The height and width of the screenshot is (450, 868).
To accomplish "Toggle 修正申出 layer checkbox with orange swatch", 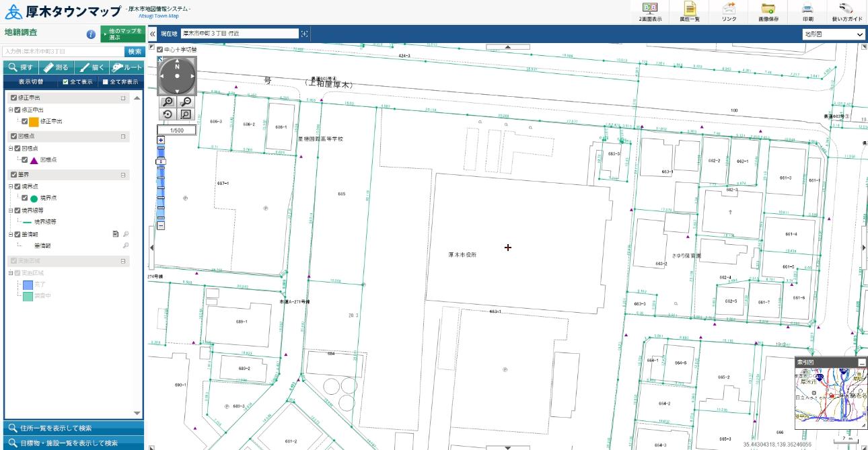I will point(24,122).
